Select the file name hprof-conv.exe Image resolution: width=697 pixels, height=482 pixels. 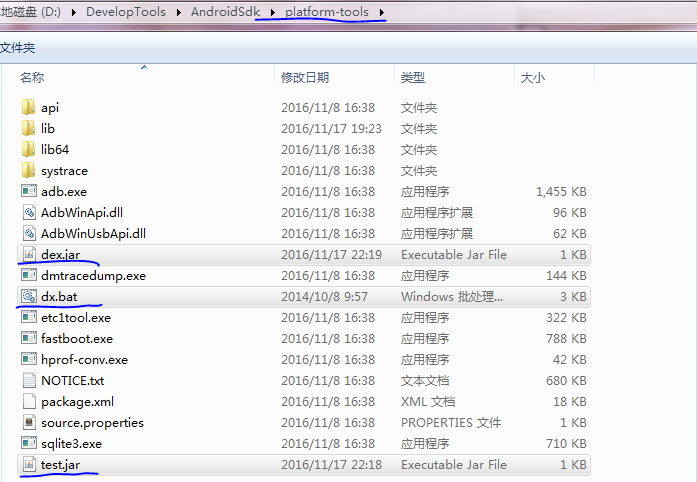coord(84,359)
